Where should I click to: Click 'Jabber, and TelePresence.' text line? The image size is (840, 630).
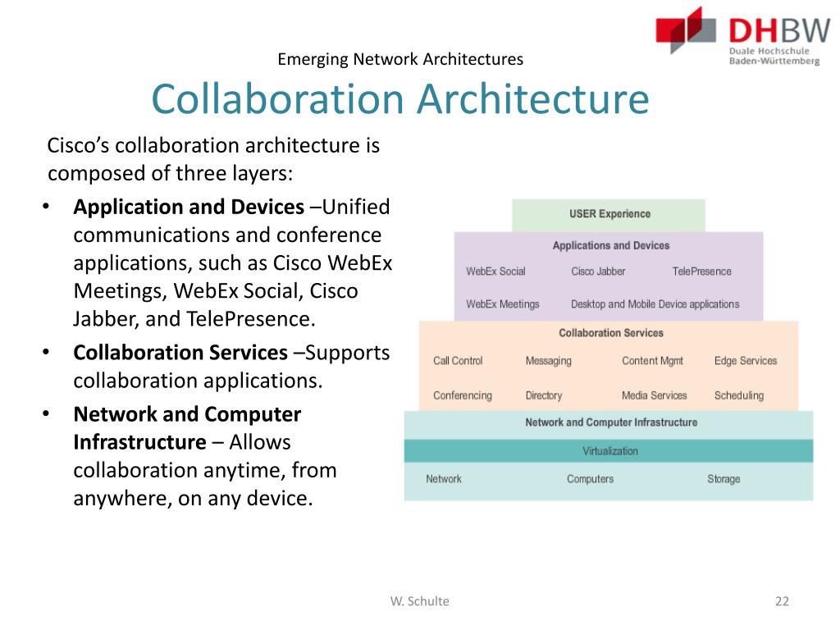point(194,319)
